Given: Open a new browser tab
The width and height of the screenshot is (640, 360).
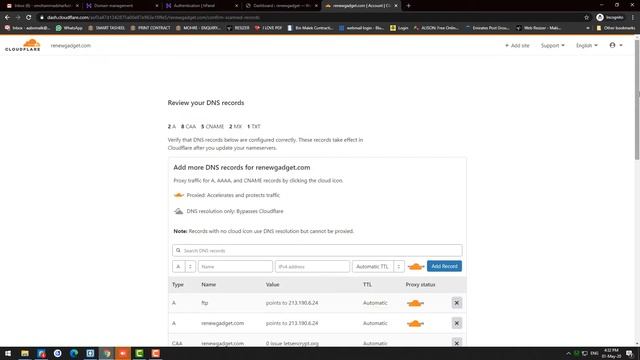Looking at the screenshot, I should [x=408, y=6].
